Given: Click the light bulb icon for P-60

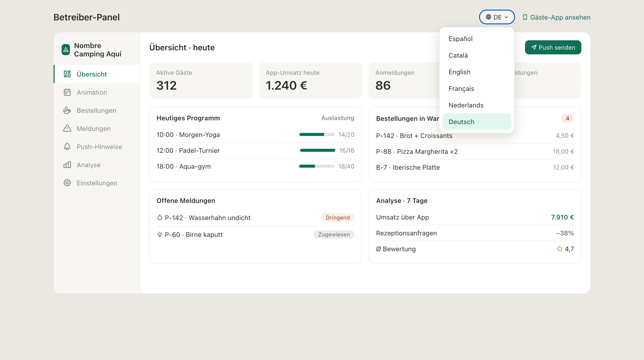Looking at the screenshot, I should [159, 234].
